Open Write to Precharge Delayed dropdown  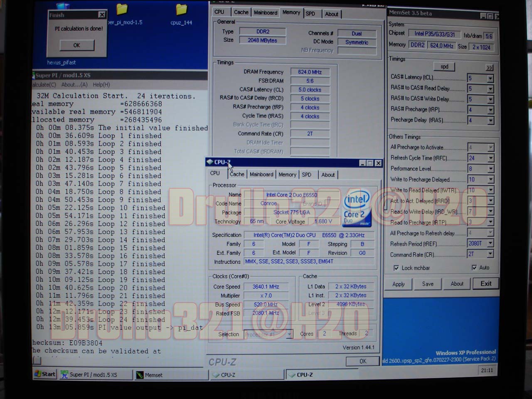tap(490, 180)
